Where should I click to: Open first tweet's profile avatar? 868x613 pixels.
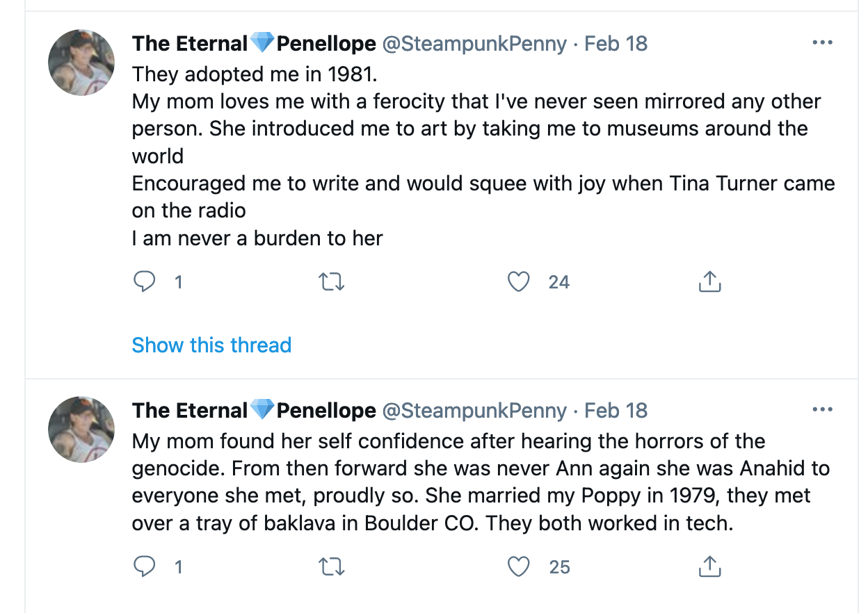pyautogui.click(x=81, y=63)
